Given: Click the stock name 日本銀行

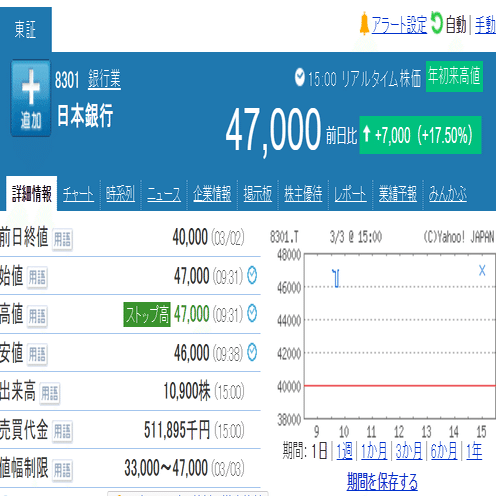Looking at the screenshot, I should coord(85,115).
